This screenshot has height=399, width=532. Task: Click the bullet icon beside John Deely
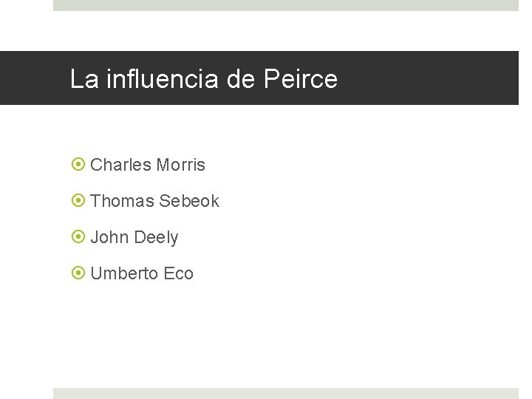[77, 237]
